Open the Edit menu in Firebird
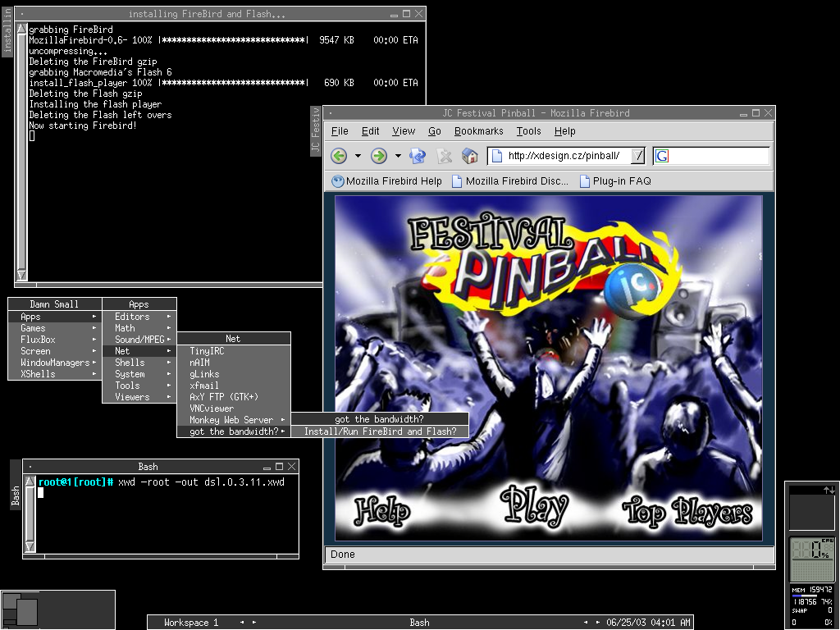Viewport: 840px width, 630px height. (370, 131)
